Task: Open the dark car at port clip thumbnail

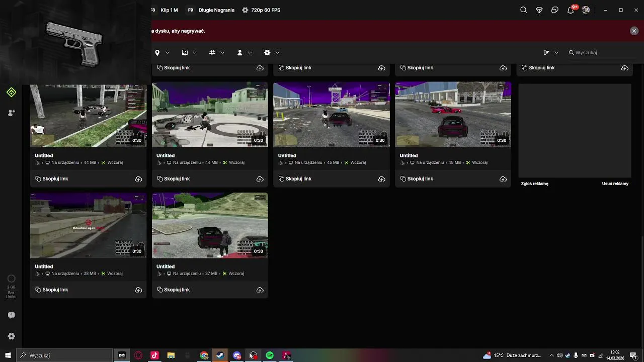Action: 332,115
